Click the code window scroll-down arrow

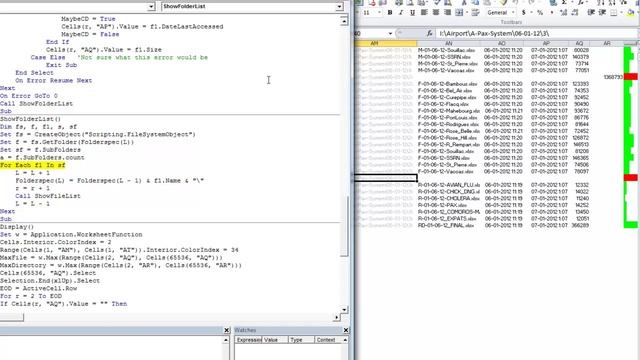pos(344,310)
